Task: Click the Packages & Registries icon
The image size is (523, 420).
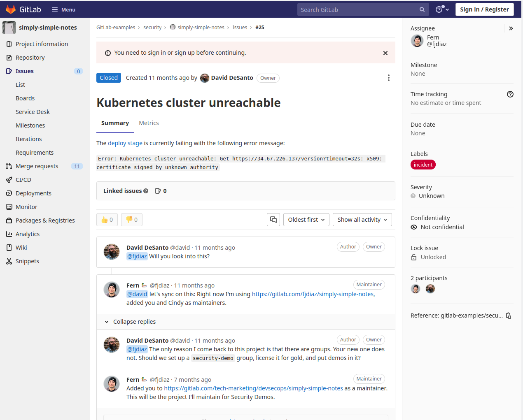Action: [9, 220]
